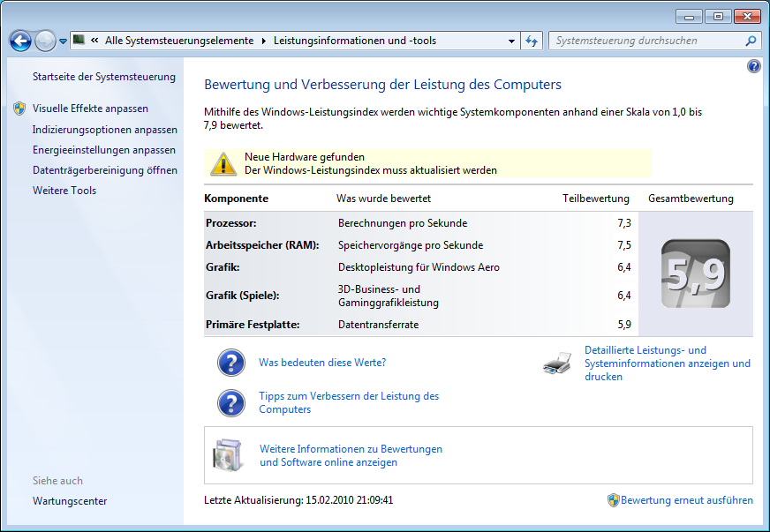The height and width of the screenshot is (532, 770).
Task: Open 'Visuelle Effekte anpassen' in sidebar
Action: coord(90,109)
